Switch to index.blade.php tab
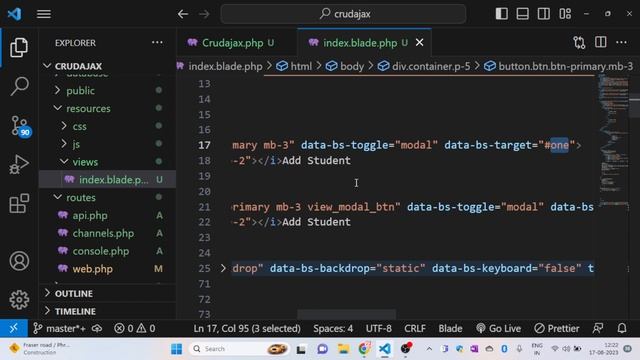640x360 pixels. click(x=359, y=42)
